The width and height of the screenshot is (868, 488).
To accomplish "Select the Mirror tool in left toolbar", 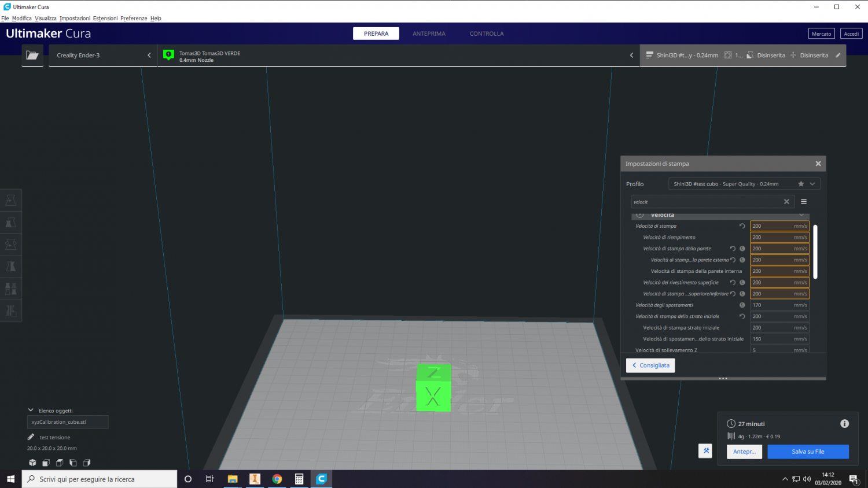I will [11, 267].
